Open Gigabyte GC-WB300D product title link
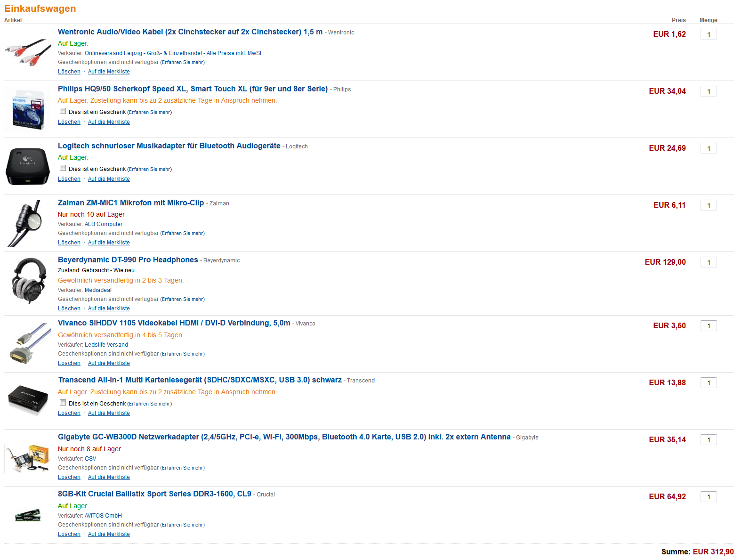This screenshot has height=560, width=741. [284, 437]
